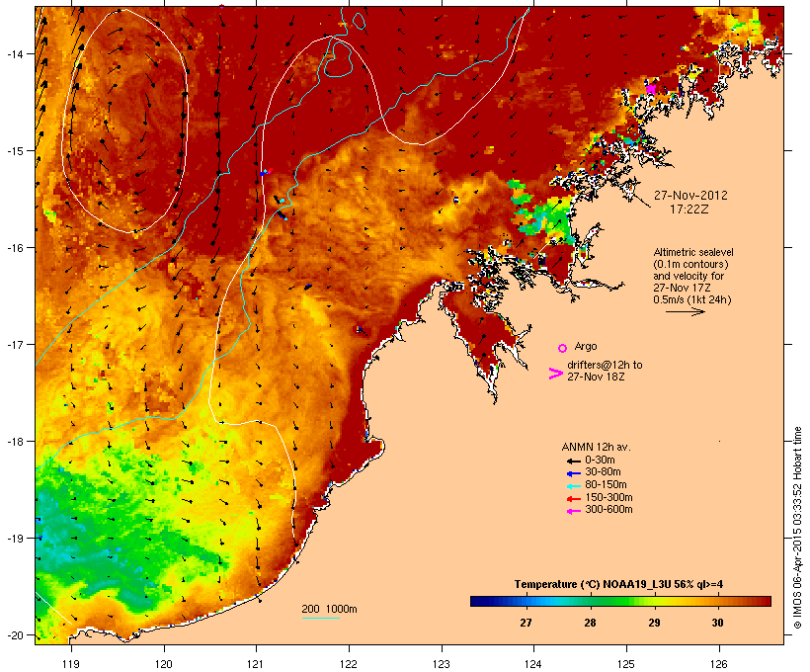Image resolution: width=810 pixels, height=672 pixels.
Task: Click the 124 longitude axis label
Action: pos(533,664)
